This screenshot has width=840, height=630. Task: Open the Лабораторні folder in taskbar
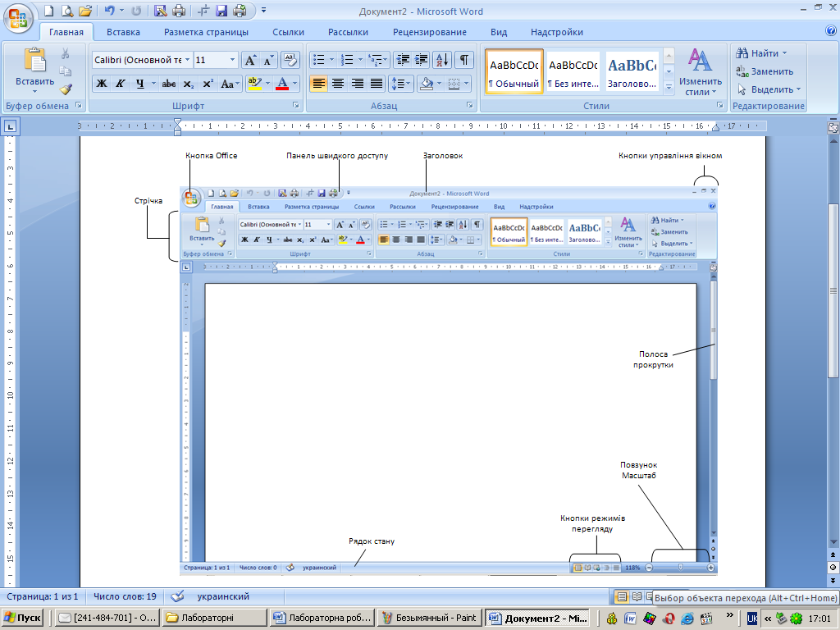(214, 618)
